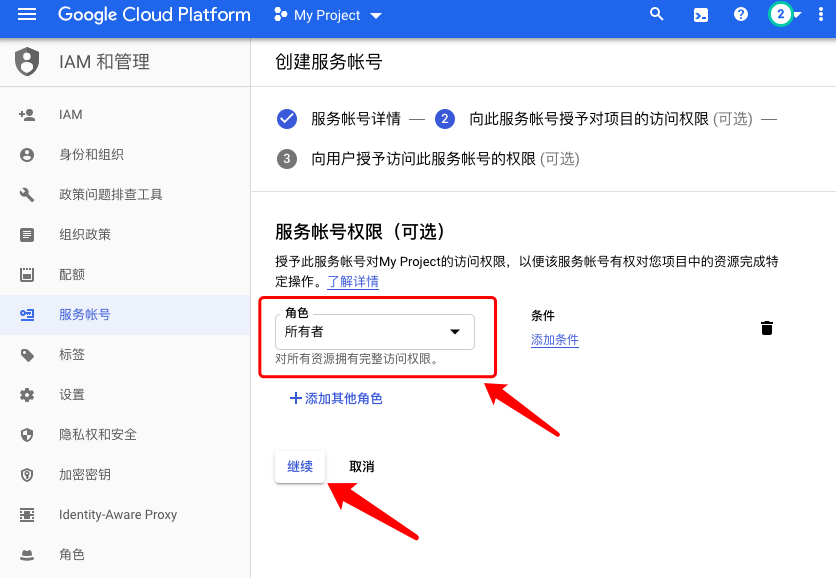Click the 隐私权和安全 shield icon
The width and height of the screenshot is (836, 578).
(x=27, y=435)
